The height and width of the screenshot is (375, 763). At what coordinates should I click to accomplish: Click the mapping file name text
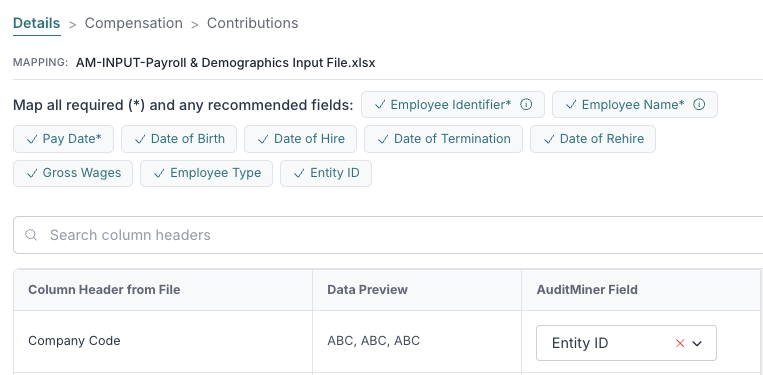click(x=225, y=63)
